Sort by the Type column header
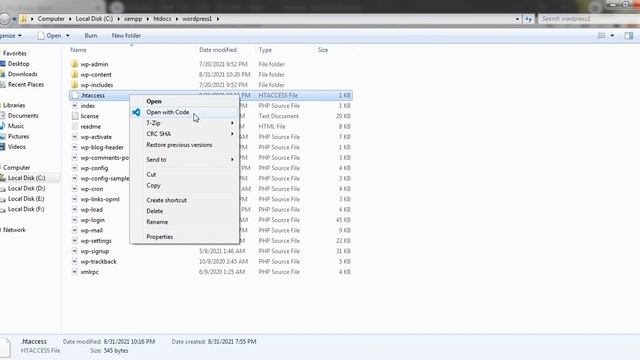 (x=265, y=50)
